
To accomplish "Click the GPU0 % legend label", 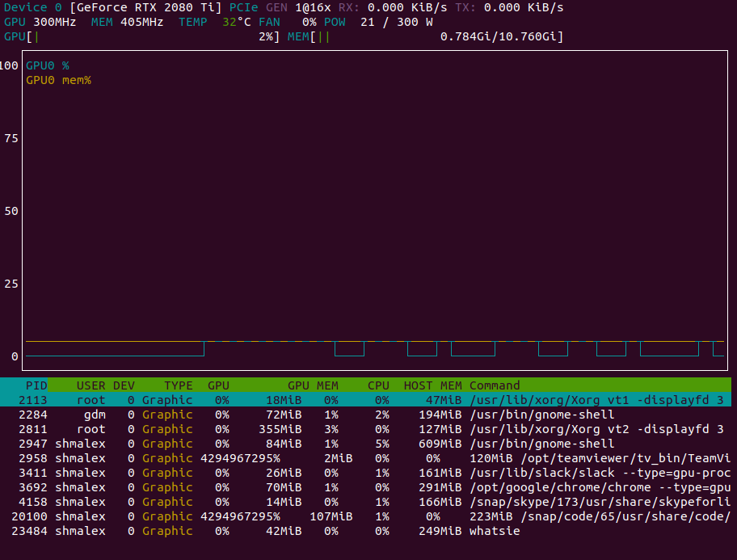I will [x=48, y=65].
